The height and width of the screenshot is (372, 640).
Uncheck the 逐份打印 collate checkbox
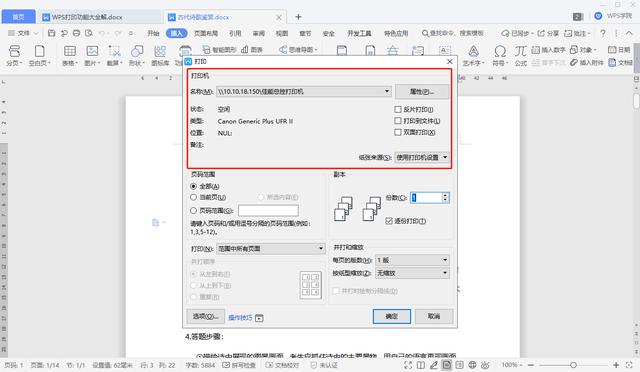[x=389, y=221]
